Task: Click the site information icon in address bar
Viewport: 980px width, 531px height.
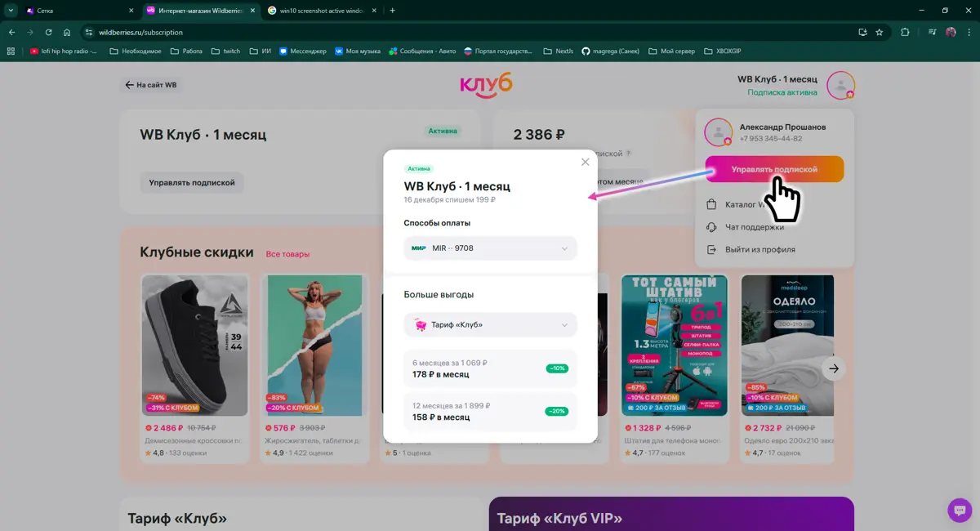Action: (x=89, y=32)
